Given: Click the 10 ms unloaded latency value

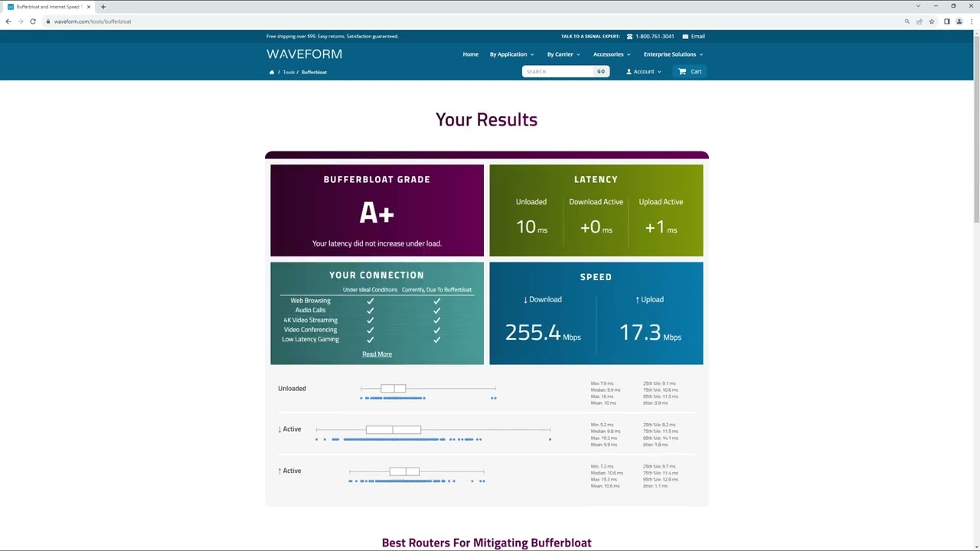Looking at the screenshot, I should [x=531, y=227].
